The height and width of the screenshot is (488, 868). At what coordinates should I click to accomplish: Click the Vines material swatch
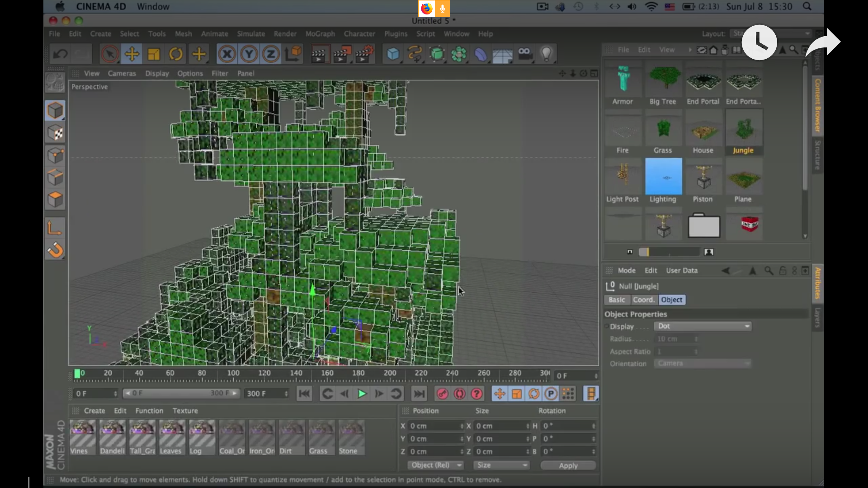click(83, 437)
